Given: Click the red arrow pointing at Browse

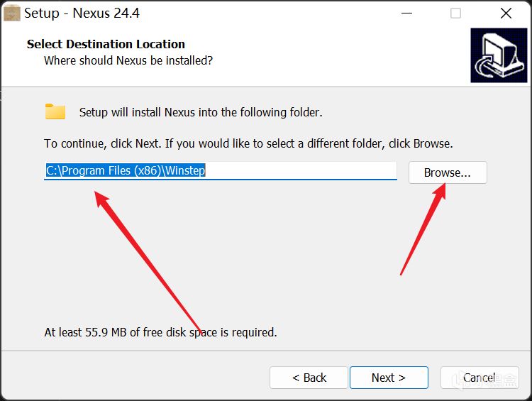Looking at the screenshot, I should click(x=424, y=227).
